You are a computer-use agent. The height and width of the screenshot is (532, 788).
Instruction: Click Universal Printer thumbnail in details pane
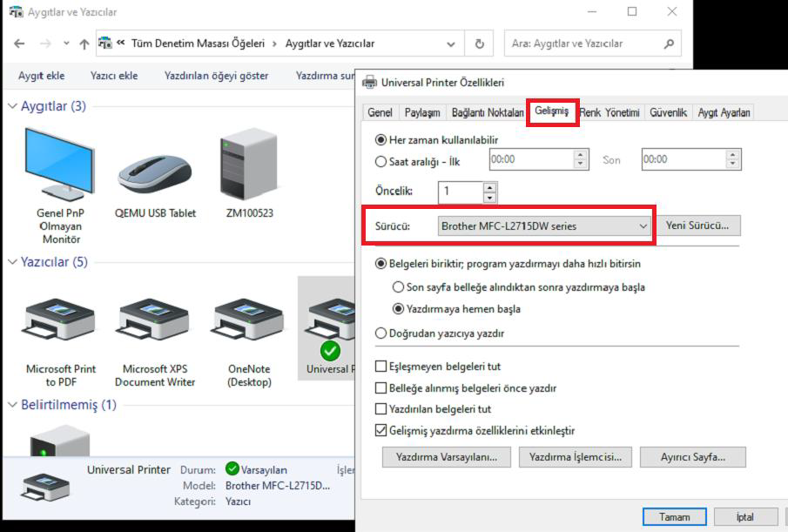coord(46,487)
